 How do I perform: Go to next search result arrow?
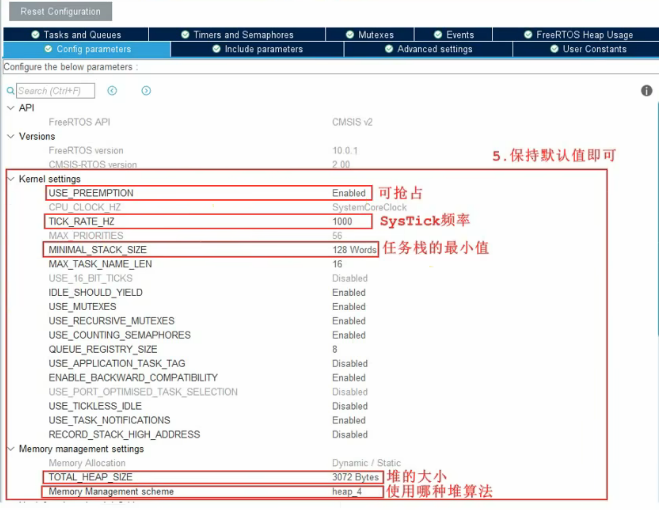click(x=146, y=91)
